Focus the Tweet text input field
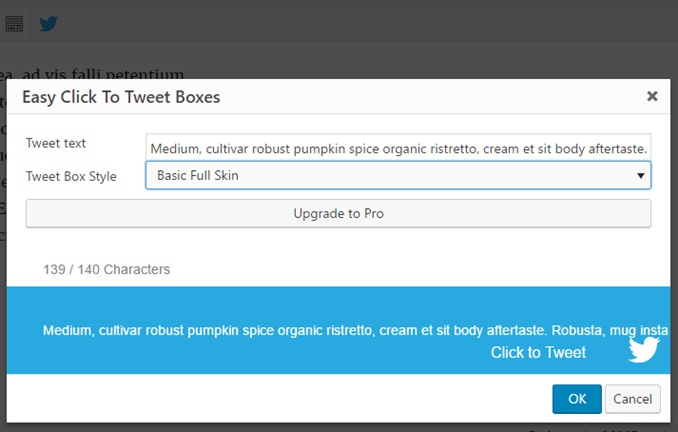 (x=398, y=147)
